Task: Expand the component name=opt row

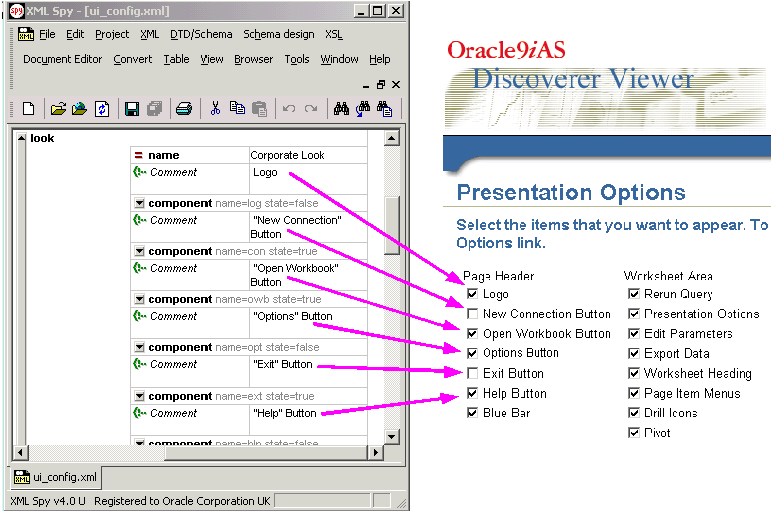Action: [x=140, y=347]
